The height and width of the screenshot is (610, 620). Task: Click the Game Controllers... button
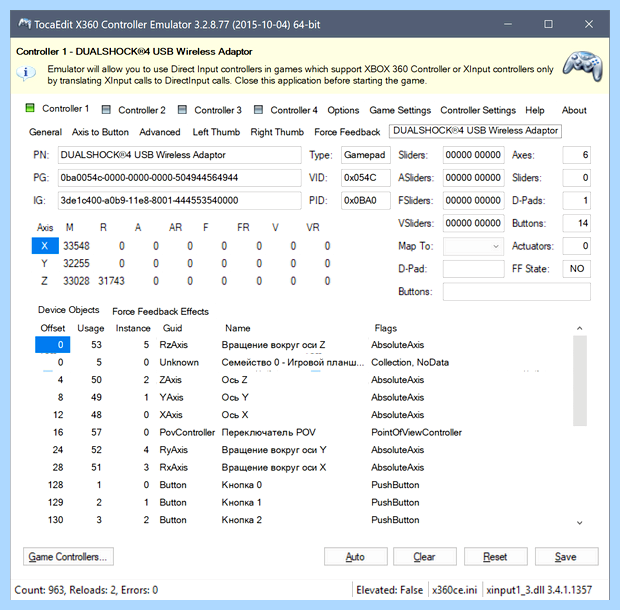(68, 557)
